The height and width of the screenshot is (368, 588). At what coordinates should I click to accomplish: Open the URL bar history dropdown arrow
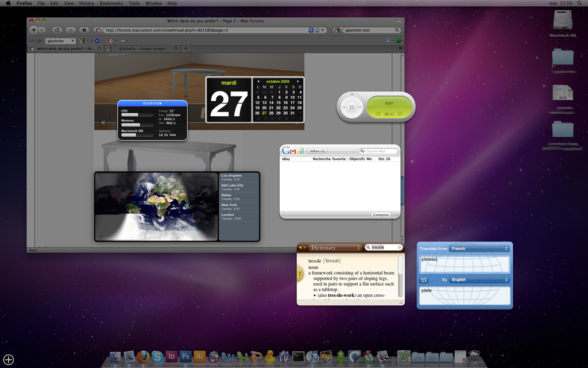click(323, 30)
